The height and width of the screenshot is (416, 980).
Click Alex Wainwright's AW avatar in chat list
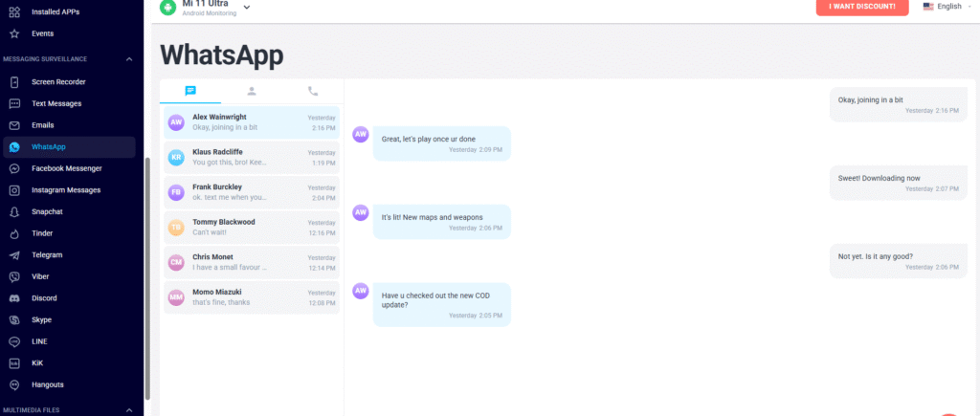pos(176,122)
